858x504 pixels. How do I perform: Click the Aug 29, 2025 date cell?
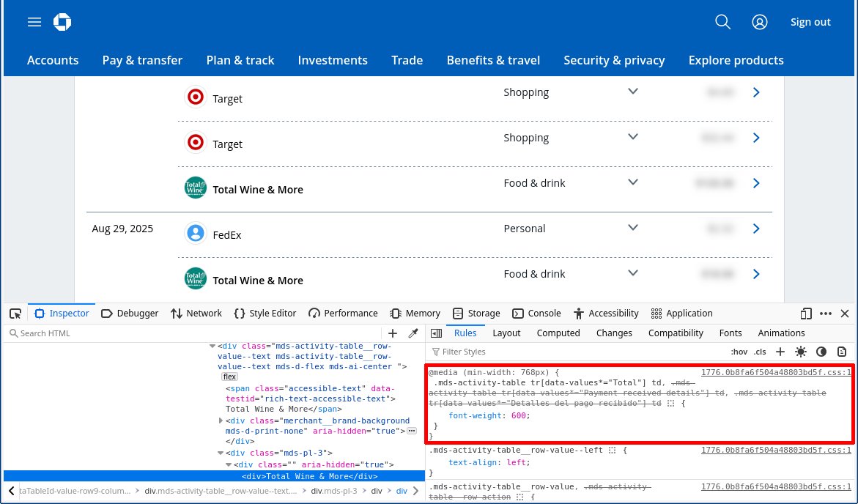click(122, 229)
